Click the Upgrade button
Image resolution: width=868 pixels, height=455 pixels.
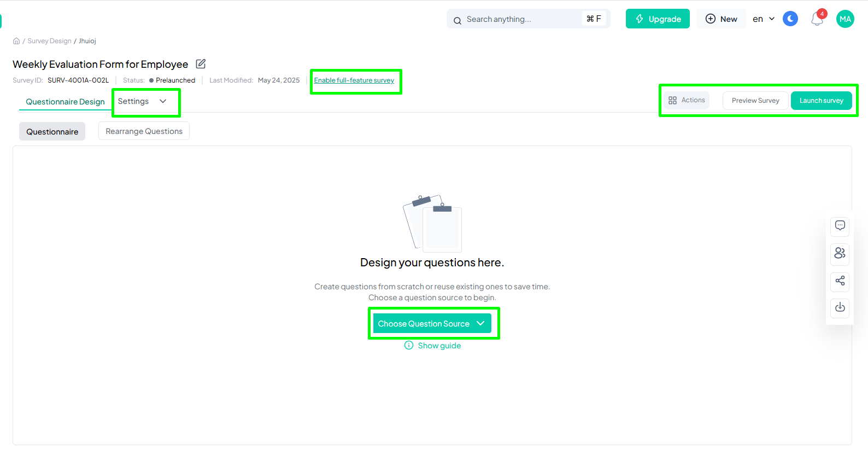click(658, 19)
